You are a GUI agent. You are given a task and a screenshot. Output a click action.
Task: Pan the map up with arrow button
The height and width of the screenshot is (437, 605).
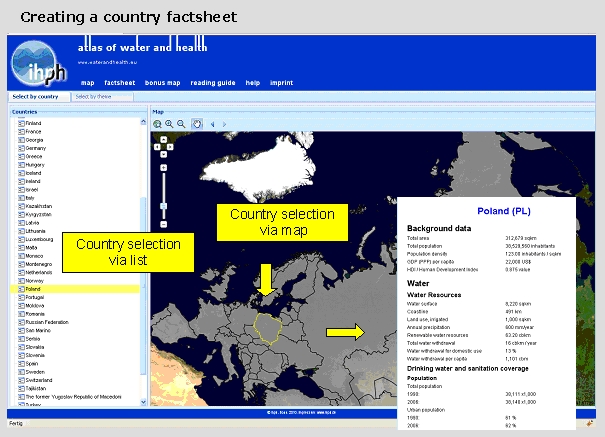click(163, 141)
